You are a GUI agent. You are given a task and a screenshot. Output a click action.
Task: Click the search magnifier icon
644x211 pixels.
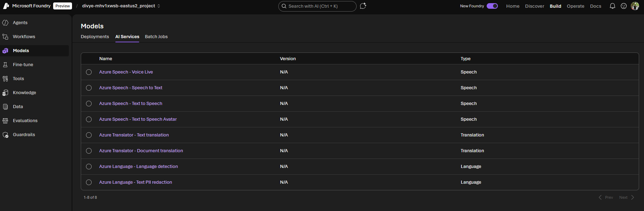click(x=284, y=6)
